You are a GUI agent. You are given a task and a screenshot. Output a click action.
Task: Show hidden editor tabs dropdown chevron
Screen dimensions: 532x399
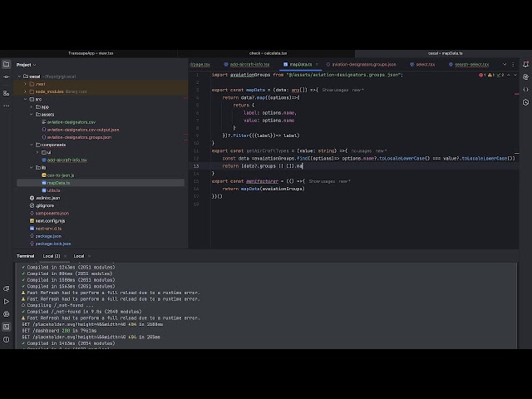pyautogui.click(x=505, y=64)
